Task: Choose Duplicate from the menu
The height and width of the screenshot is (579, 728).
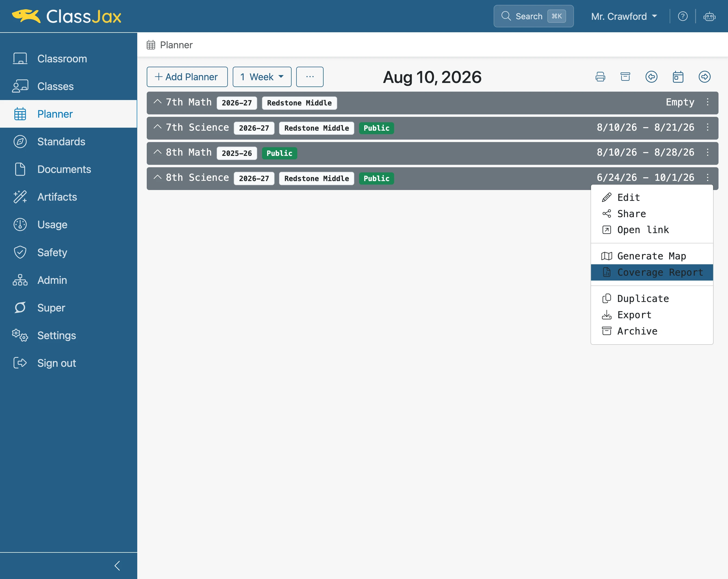Action: pyautogui.click(x=652, y=299)
